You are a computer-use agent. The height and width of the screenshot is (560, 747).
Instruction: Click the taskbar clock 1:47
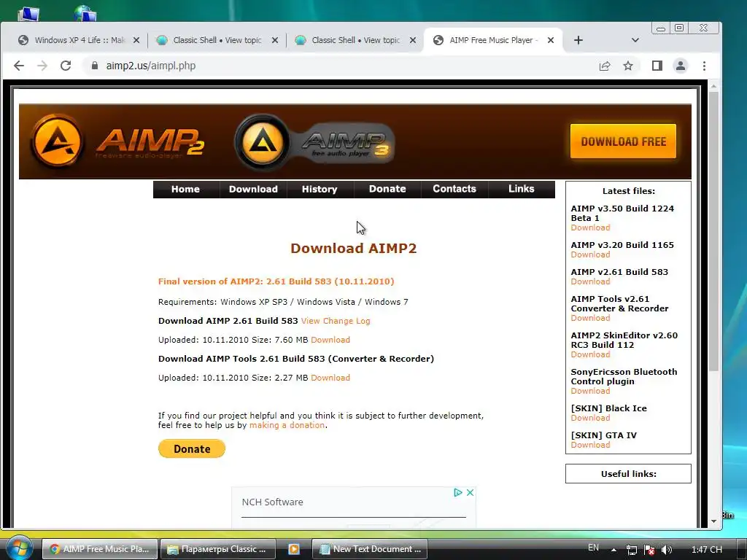706,550
